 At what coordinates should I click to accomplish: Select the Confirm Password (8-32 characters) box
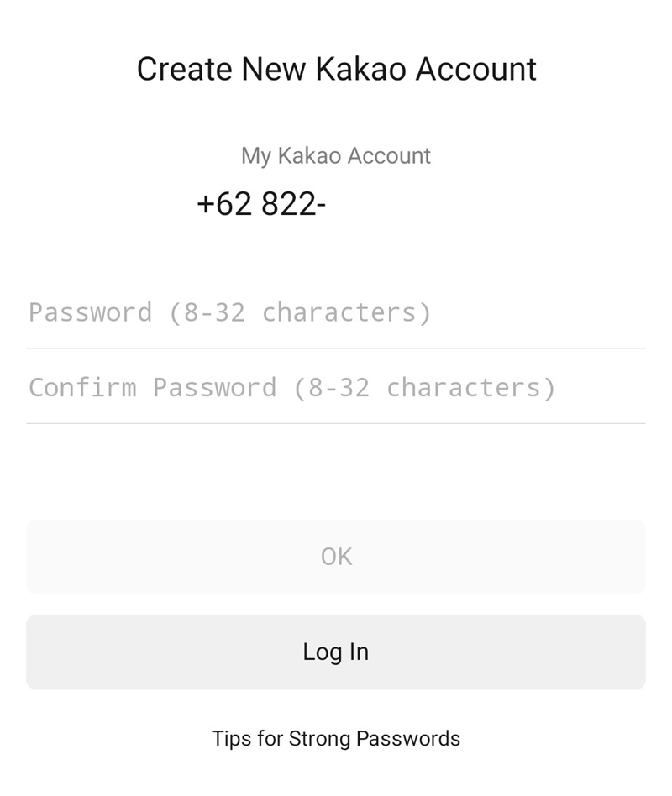pyautogui.click(x=336, y=387)
